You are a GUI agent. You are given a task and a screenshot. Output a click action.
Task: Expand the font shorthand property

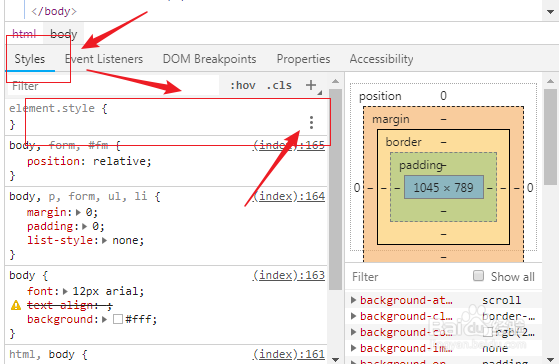tap(65, 291)
